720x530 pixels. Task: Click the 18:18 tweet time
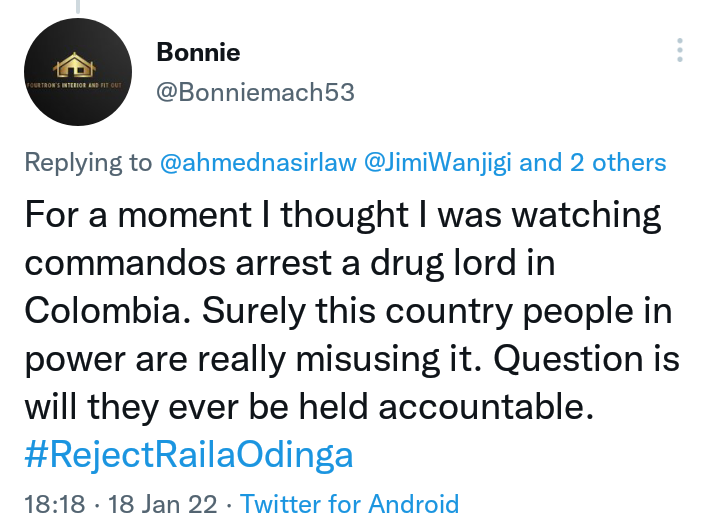point(55,504)
